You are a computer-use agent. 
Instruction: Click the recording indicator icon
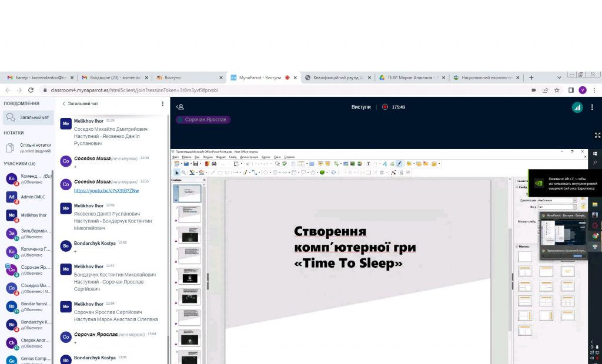384,107
